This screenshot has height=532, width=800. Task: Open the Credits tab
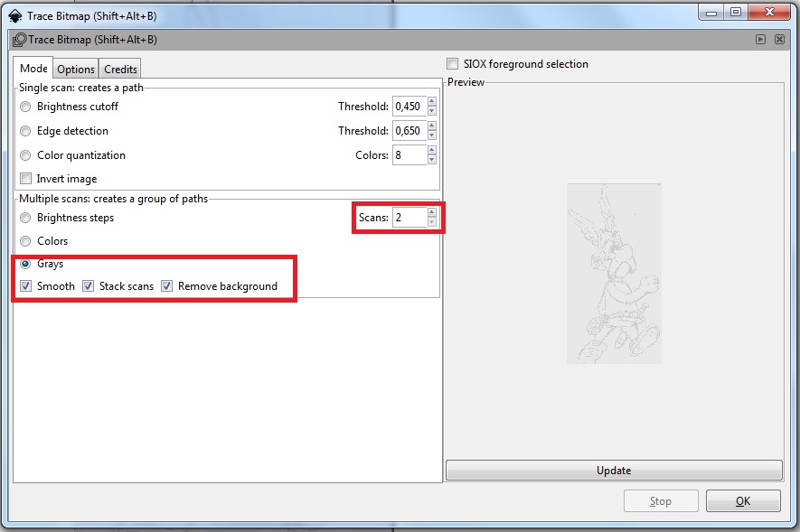coord(119,68)
